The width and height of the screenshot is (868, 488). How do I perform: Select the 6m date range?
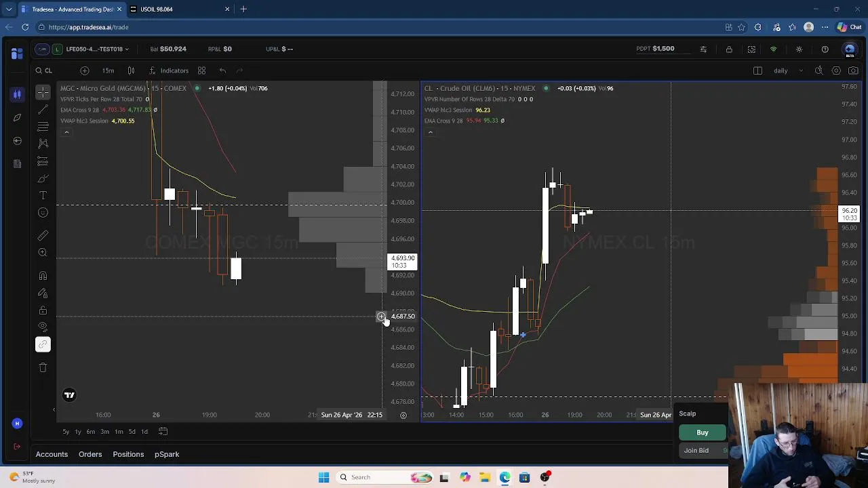click(x=90, y=432)
